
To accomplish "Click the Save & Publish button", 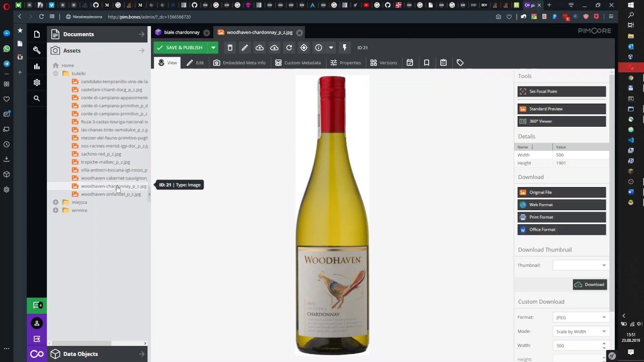I will point(181,48).
